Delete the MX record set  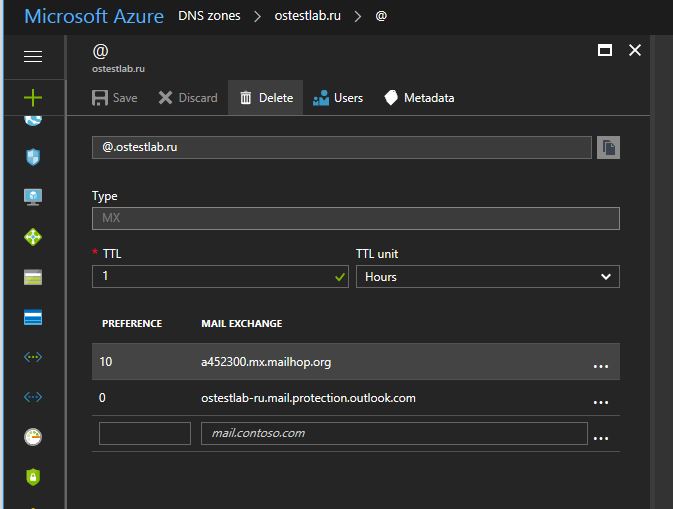[x=266, y=98]
